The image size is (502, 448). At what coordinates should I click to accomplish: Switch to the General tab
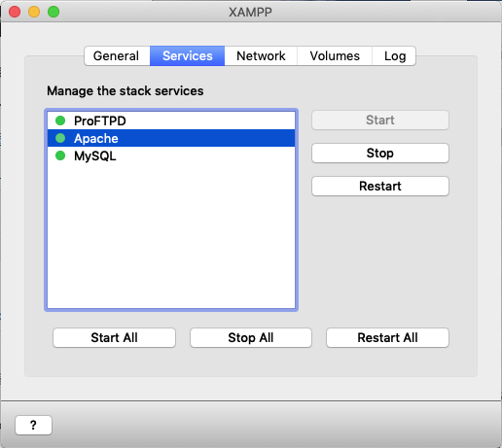117,55
